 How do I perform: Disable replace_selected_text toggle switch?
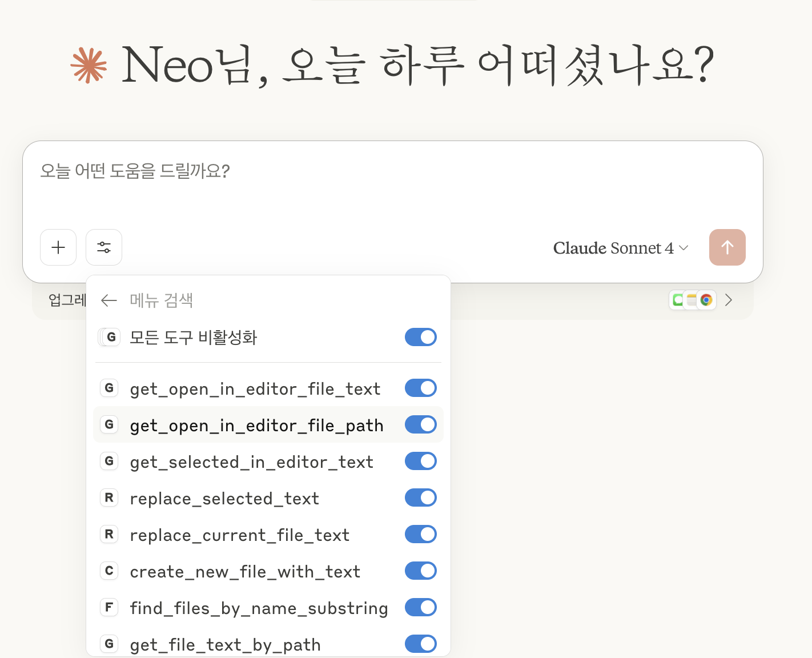(x=421, y=497)
